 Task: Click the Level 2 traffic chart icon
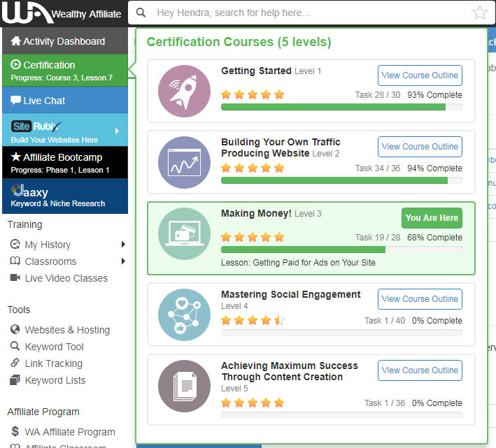[x=184, y=162]
